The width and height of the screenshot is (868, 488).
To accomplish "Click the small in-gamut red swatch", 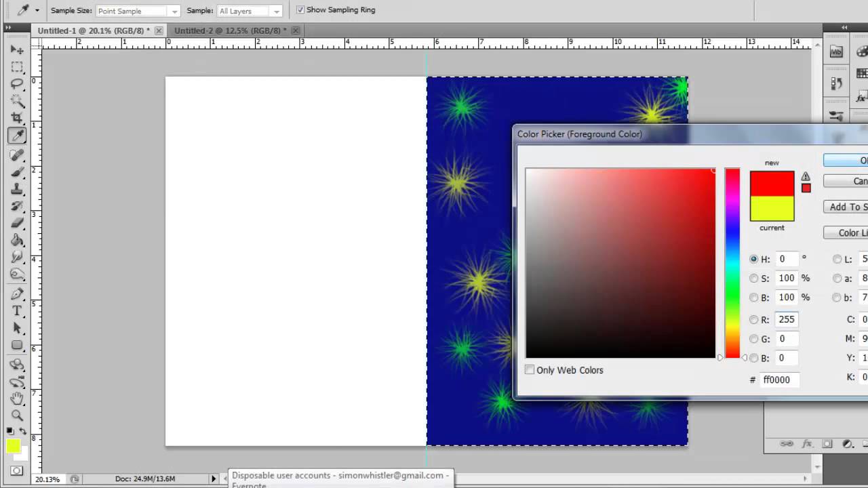I will click(806, 188).
